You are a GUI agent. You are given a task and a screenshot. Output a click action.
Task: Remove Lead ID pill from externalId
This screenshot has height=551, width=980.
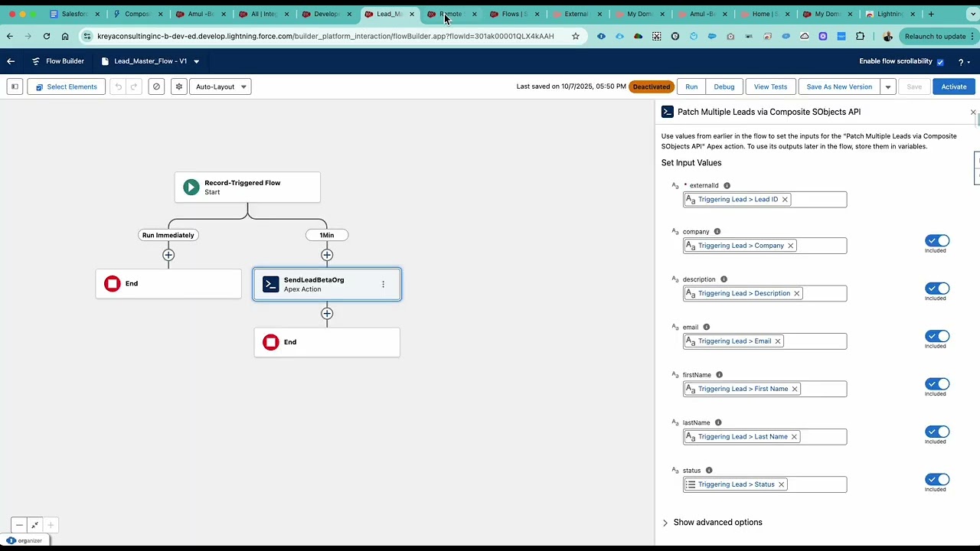point(785,199)
